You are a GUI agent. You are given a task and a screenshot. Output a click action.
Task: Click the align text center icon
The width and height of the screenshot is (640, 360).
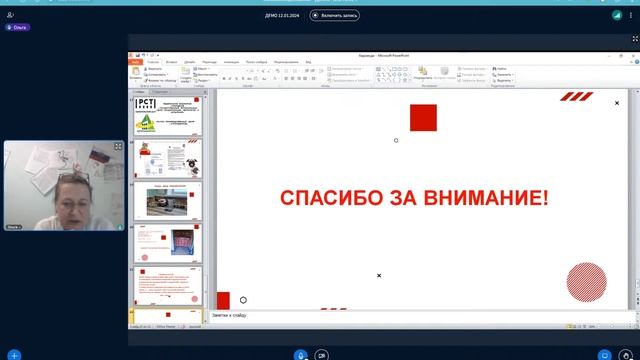tap(292, 78)
